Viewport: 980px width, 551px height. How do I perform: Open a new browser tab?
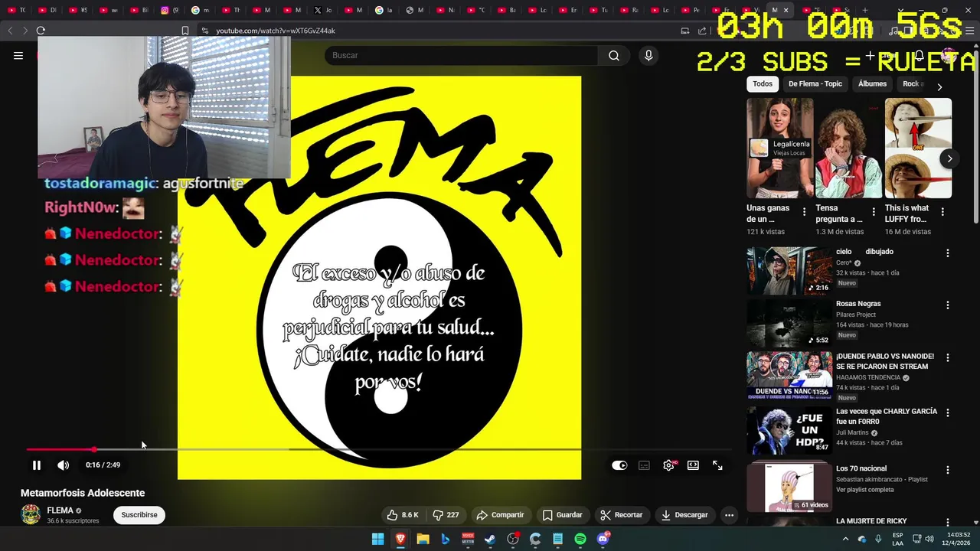tap(865, 10)
